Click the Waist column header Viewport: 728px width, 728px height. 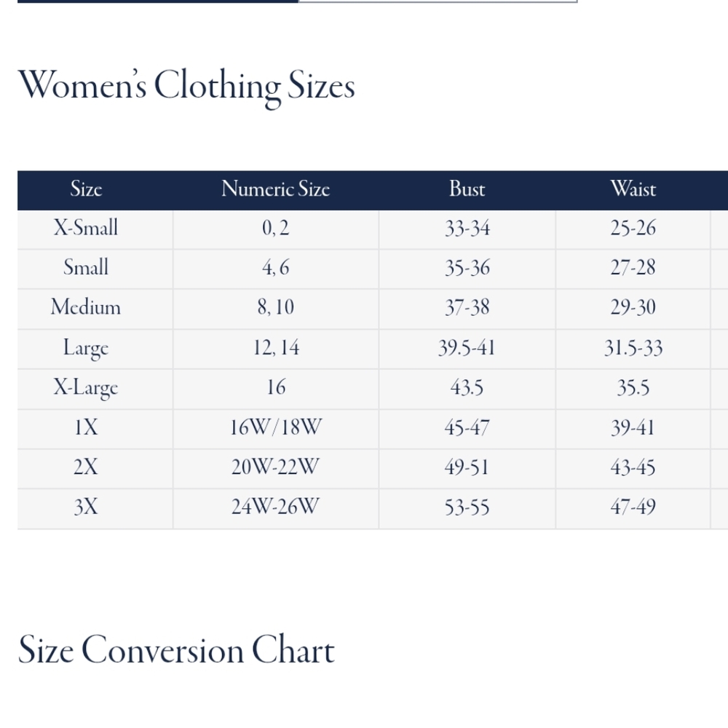633,189
